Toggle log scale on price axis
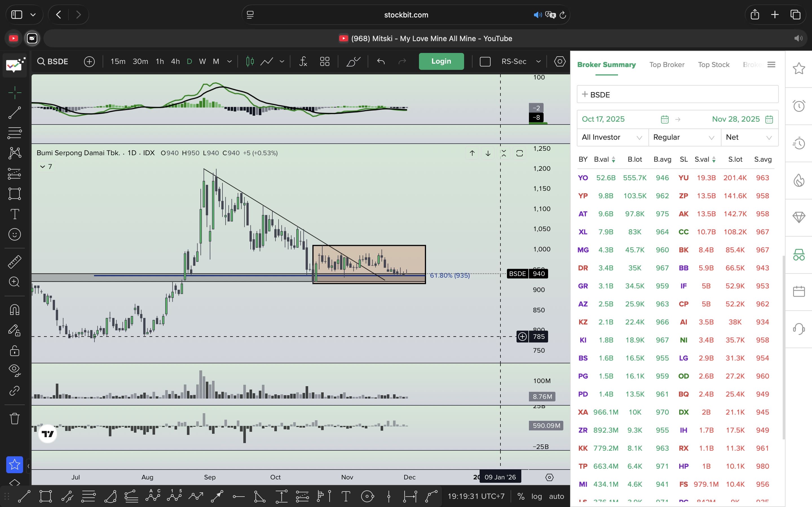812x507 pixels. tap(536, 496)
